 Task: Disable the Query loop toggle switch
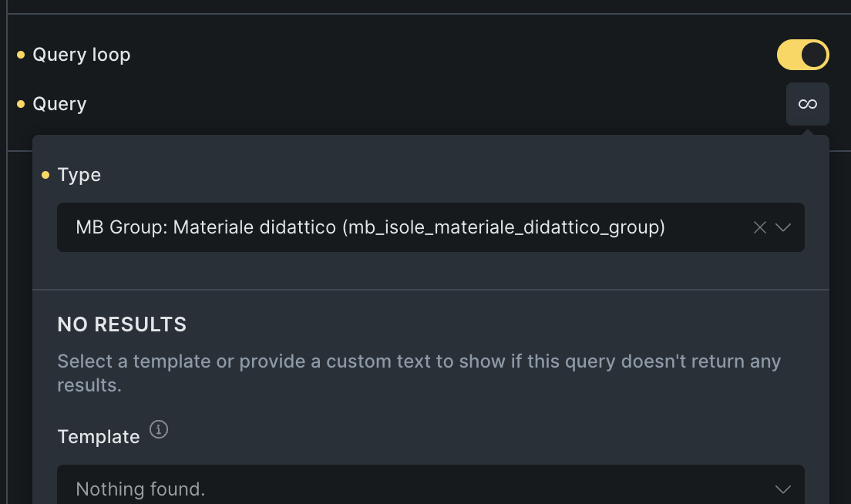pos(802,55)
